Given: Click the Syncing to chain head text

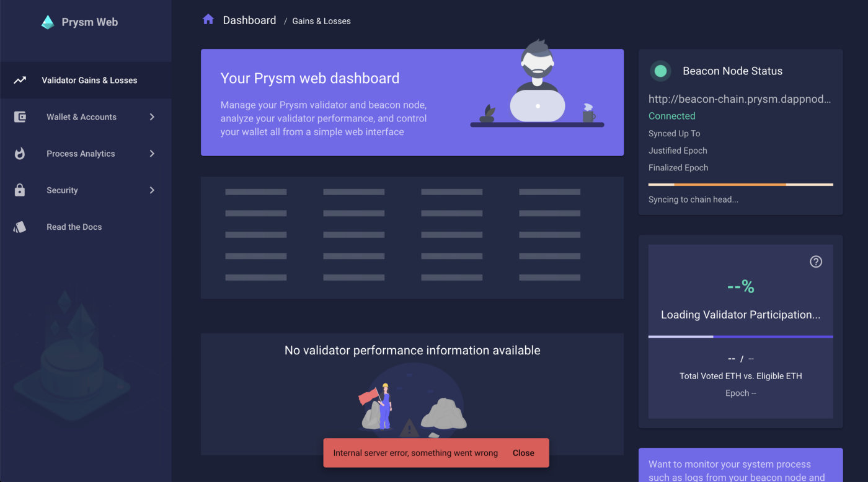Looking at the screenshot, I should pos(693,199).
